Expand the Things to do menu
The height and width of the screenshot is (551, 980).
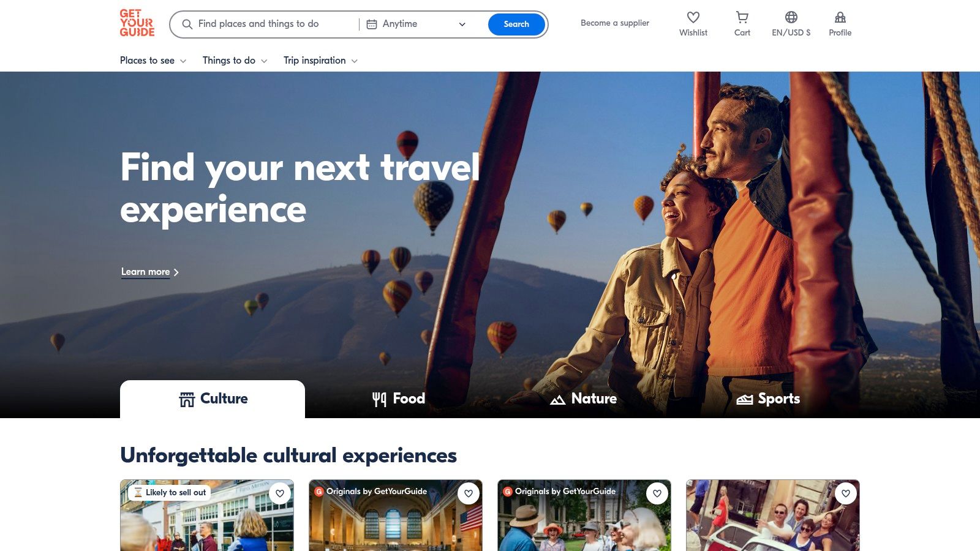[x=235, y=61]
